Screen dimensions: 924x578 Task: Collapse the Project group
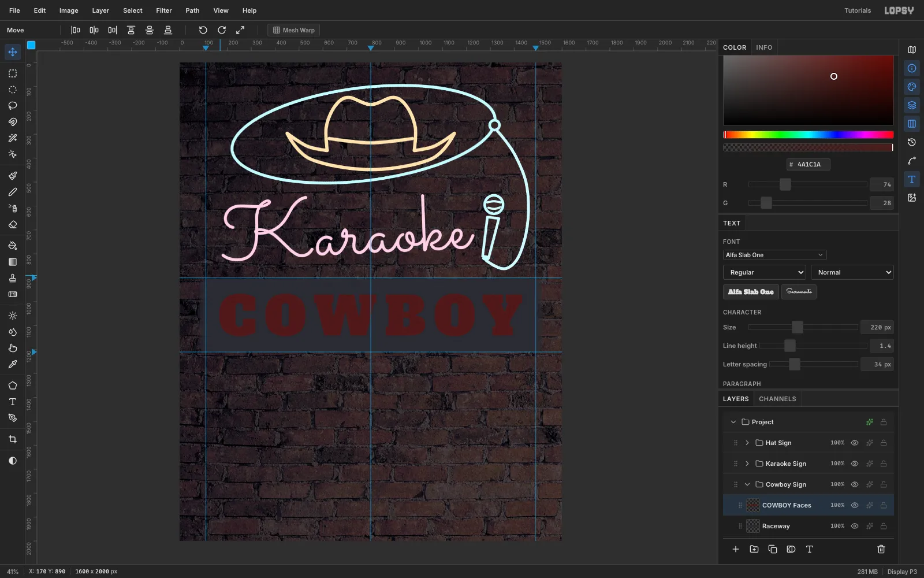pos(733,422)
